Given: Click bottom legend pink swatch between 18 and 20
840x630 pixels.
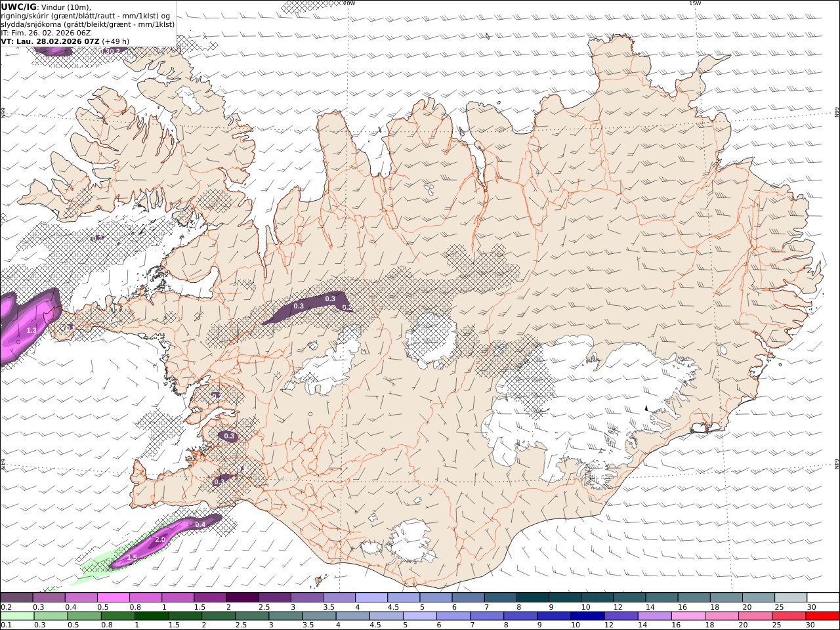Looking at the screenshot, I should pyautogui.click(x=721, y=616).
